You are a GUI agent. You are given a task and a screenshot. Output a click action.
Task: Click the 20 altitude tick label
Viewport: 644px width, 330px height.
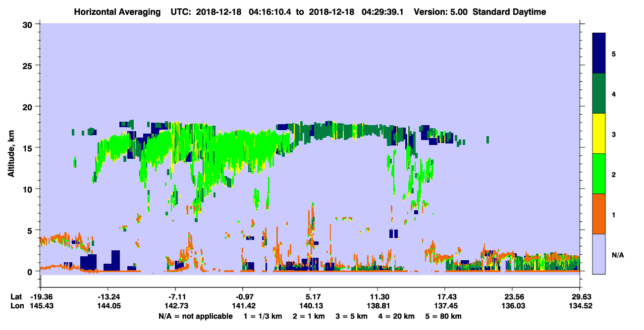28,106
